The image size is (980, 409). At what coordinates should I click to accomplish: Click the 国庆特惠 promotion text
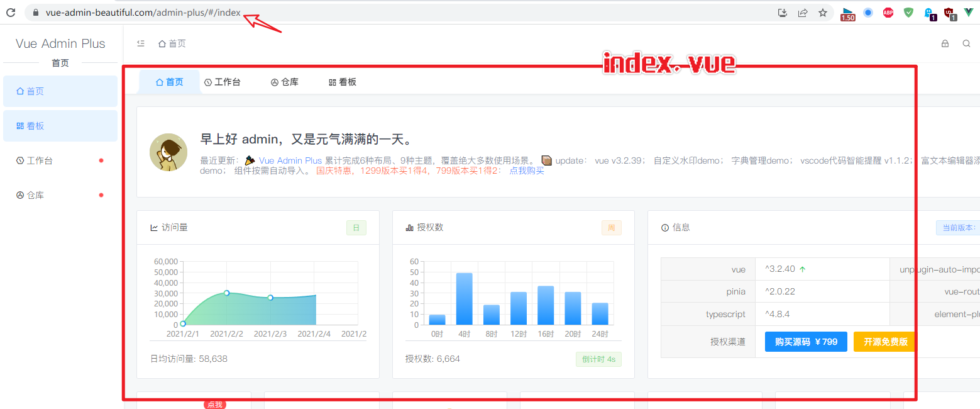[x=408, y=171]
